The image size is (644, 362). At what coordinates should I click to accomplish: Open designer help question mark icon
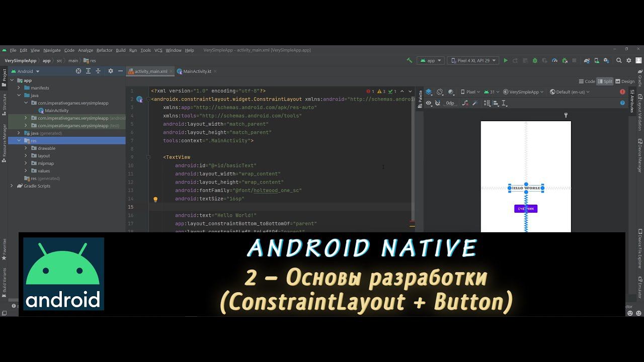click(622, 103)
